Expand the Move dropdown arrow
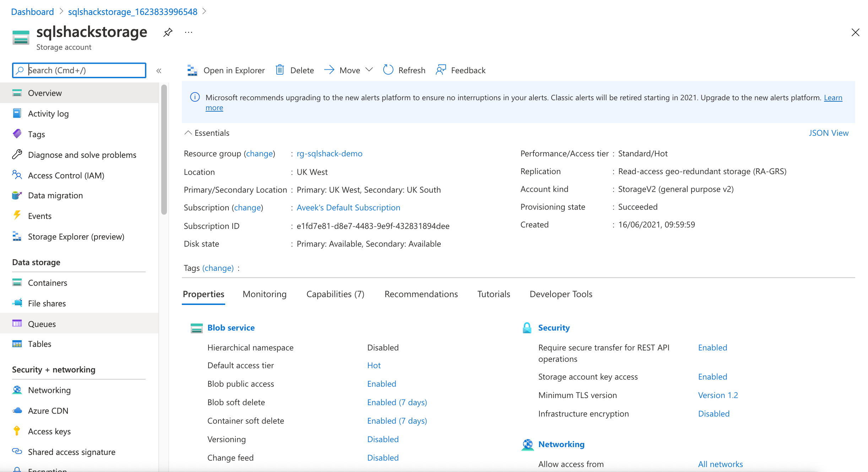 coord(369,70)
